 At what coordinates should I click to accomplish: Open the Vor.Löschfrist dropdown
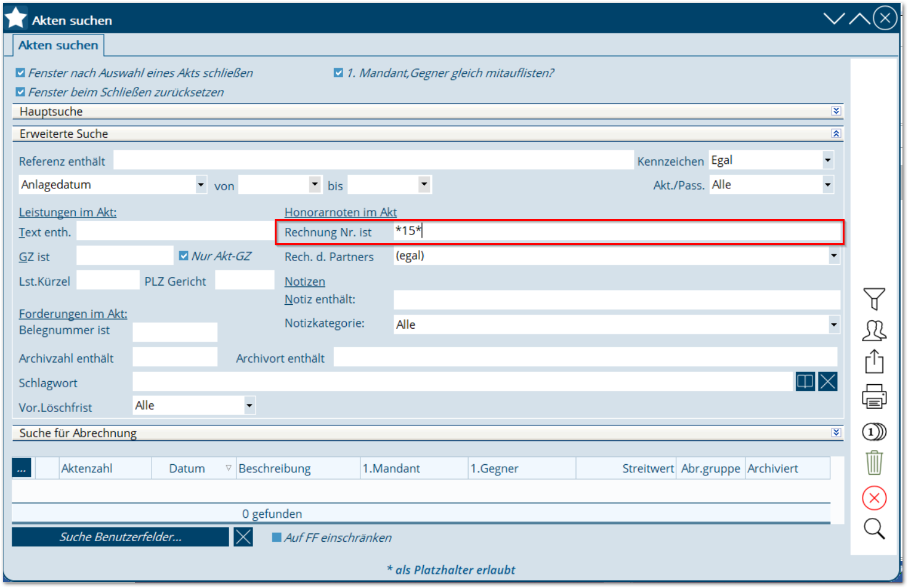[249, 405]
